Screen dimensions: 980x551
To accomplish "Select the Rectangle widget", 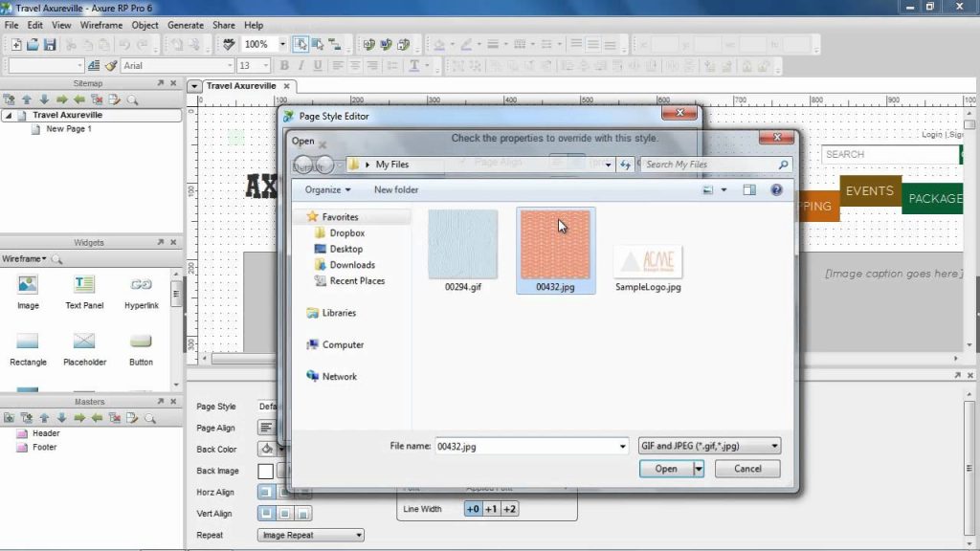I will pyautogui.click(x=28, y=348).
